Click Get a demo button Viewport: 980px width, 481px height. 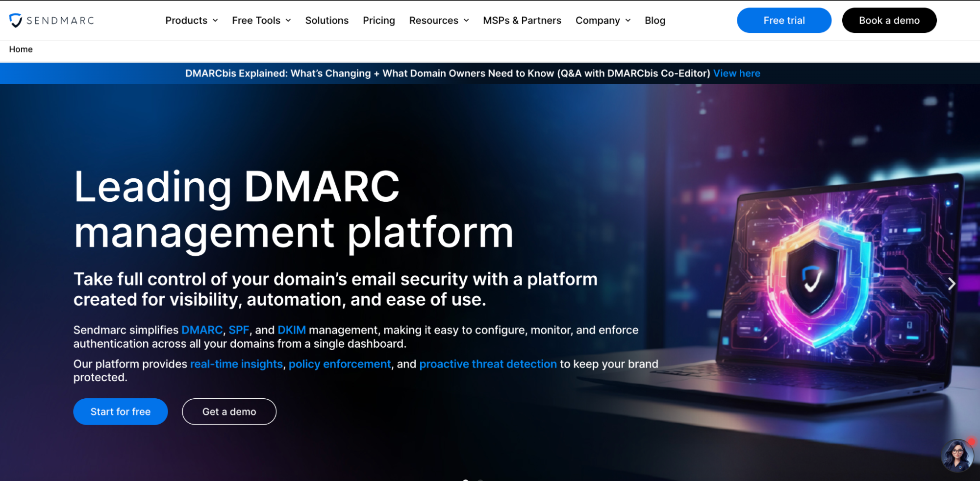coord(229,411)
